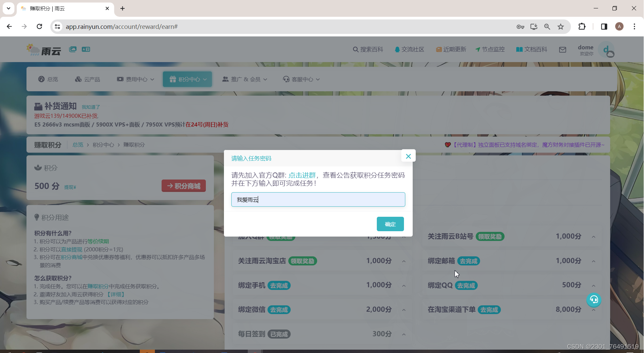644x353 pixels.
Task: Reload the current page
Action: [x=40, y=27]
